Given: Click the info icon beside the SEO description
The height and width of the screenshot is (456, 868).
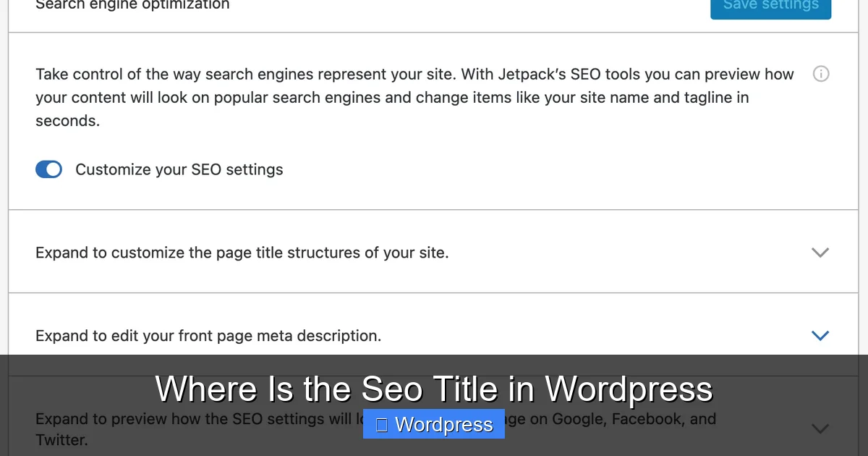Looking at the screenshot, I should (x=821, y=74).
